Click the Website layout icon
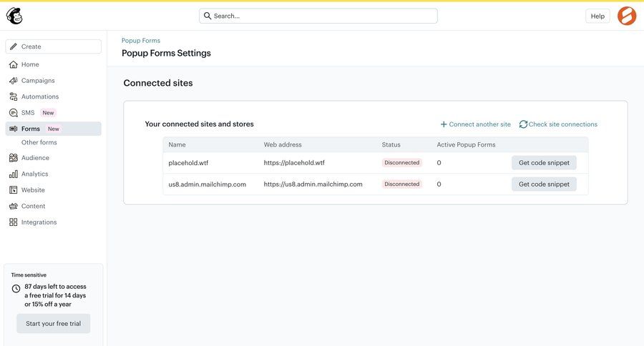The height and width of the screenshot is (346, 644). (14, 190)
